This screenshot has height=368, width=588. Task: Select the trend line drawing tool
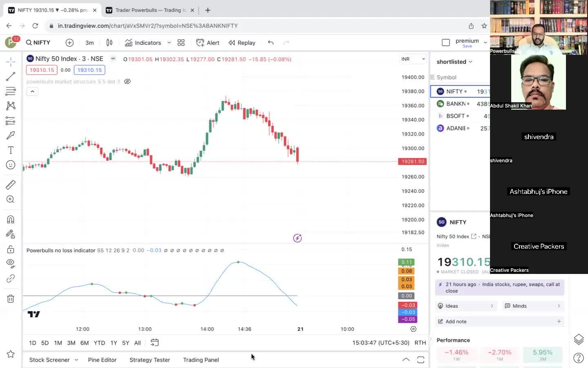point(11,76)
